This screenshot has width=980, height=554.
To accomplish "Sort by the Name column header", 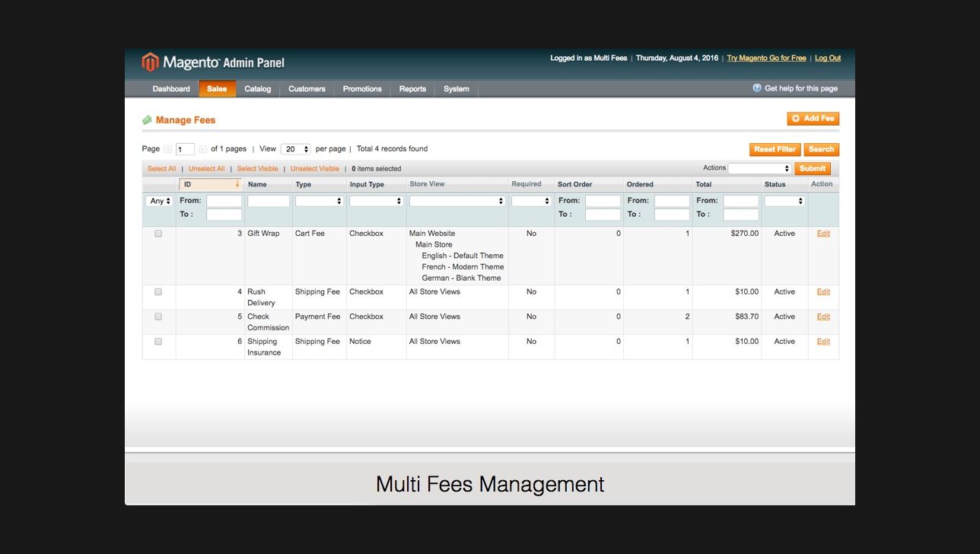I will point(257,184).
